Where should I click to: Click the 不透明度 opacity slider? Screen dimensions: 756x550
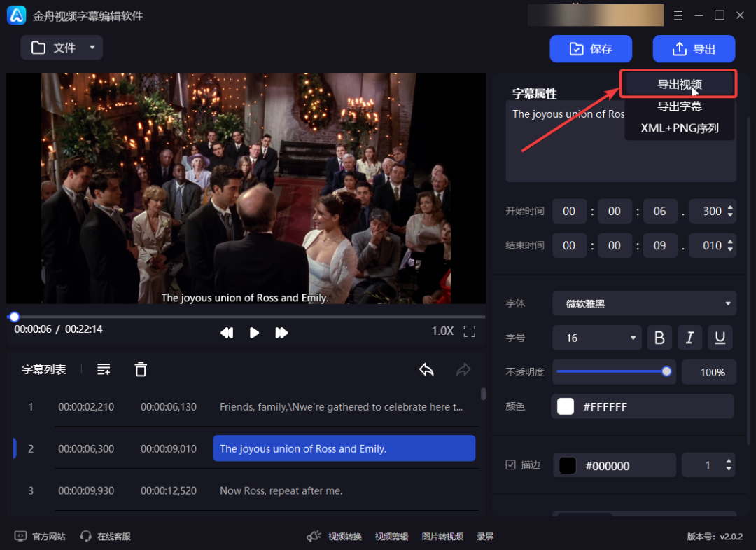click(x=614, y=371)
